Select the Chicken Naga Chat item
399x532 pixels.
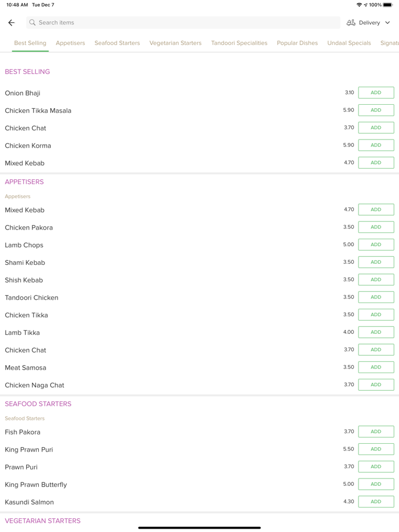[34, 385]
